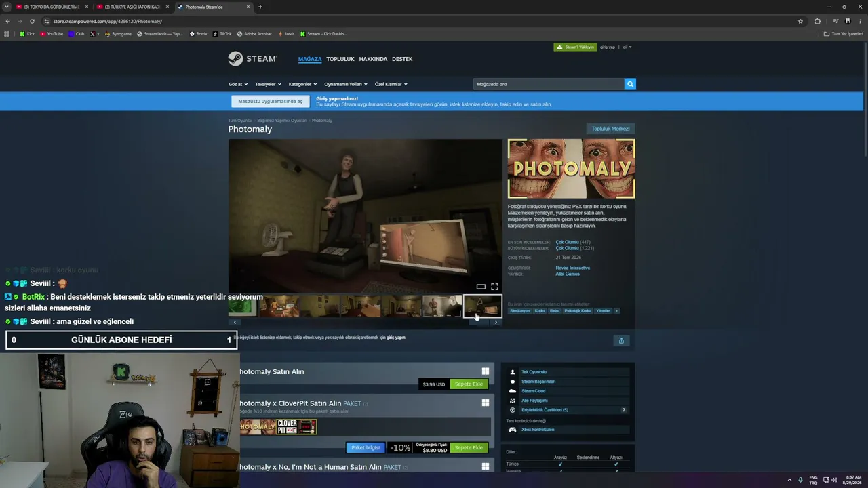Expand the Özel Kısımlar dropdown menu
Screen dimensions: 868x488
[391, 84]
